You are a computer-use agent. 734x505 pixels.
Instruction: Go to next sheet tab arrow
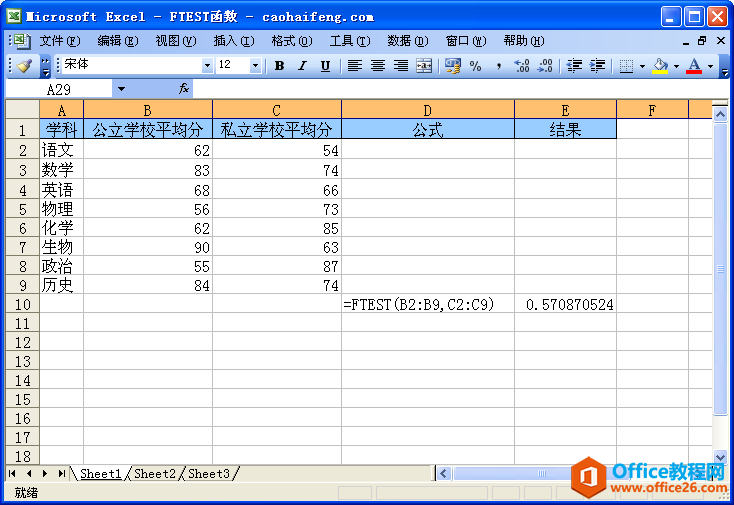pos(45,474)
